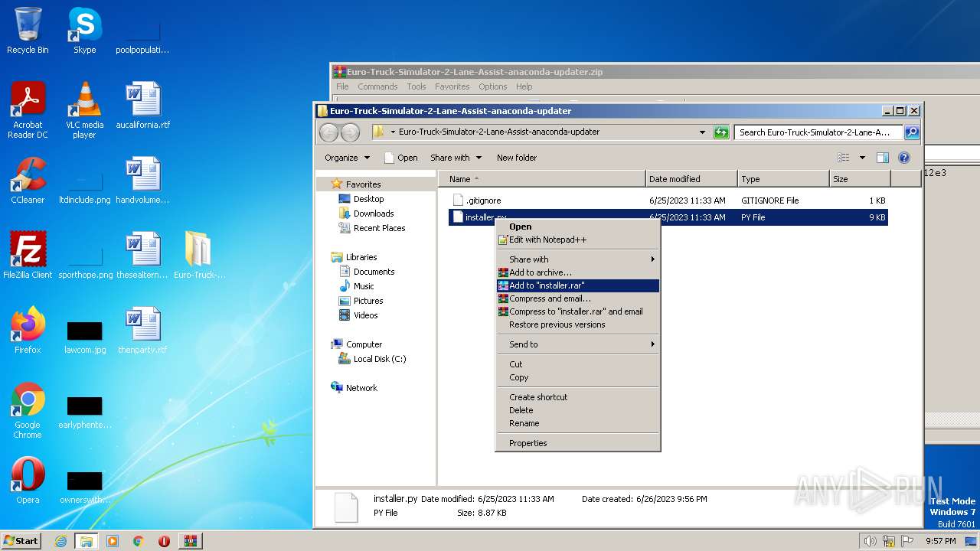
Task: Expand Share with submenu in context menu
Action: 577,259
